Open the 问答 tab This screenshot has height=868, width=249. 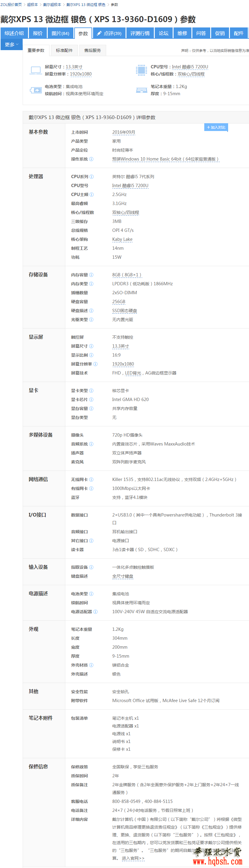[201, 33]
